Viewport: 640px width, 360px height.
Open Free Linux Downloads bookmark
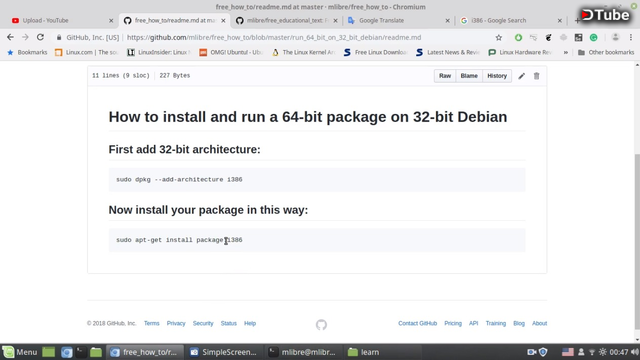coord(376,52)
